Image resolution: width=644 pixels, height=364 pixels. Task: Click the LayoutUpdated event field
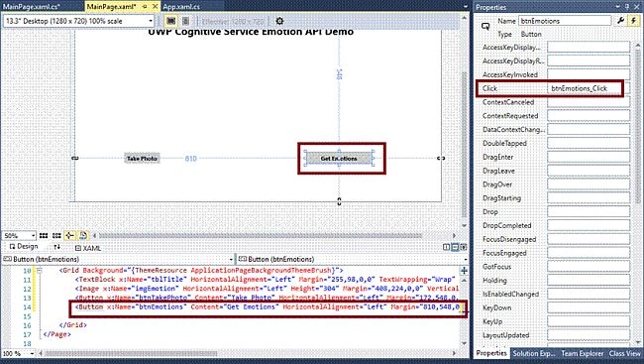[x=589, y=335]
